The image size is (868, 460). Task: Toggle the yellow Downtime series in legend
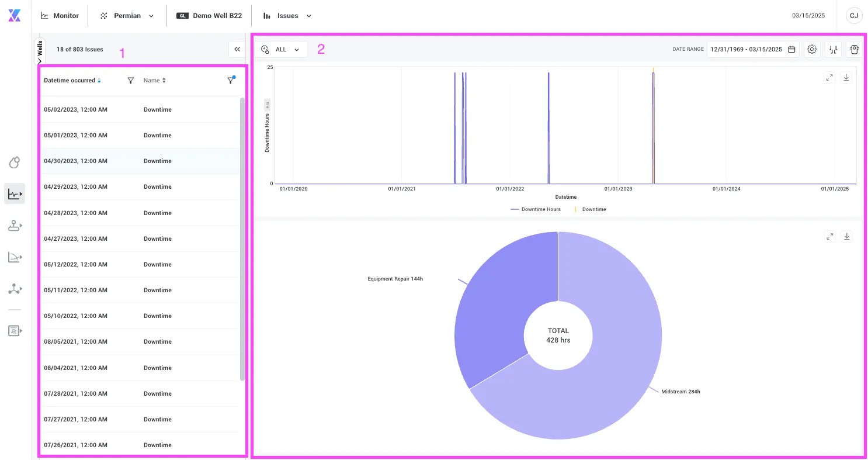coord(591,209)
